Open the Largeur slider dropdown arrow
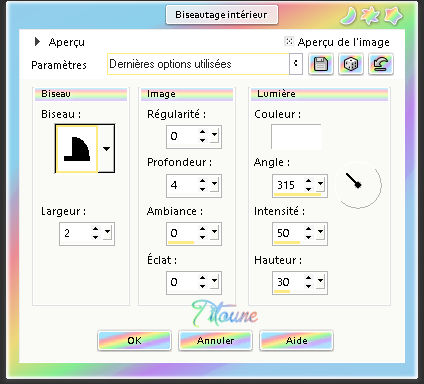The image size is (424, 384). 107,232
